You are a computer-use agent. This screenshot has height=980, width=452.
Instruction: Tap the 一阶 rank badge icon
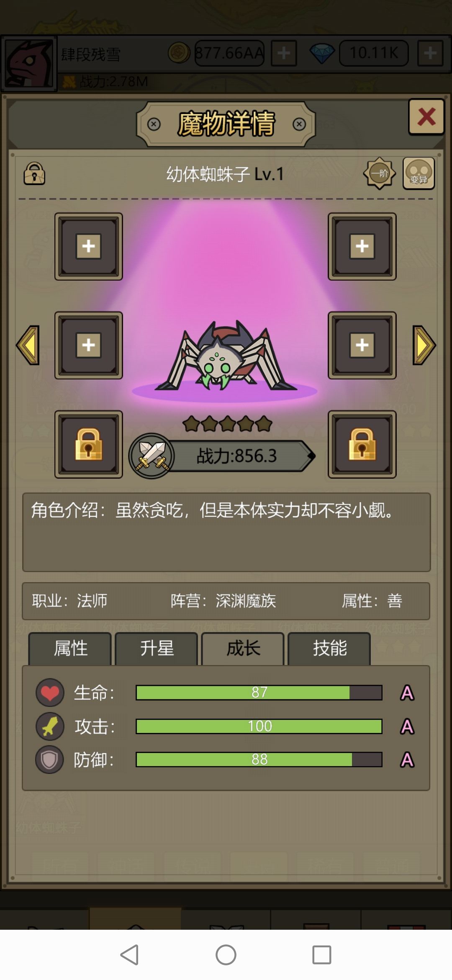pos(380,173)
